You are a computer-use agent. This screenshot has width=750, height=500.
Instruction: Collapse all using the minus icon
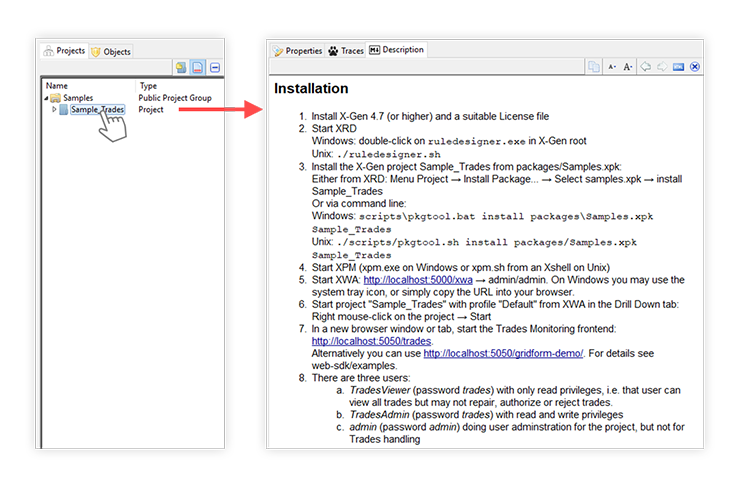pos(215,68)
